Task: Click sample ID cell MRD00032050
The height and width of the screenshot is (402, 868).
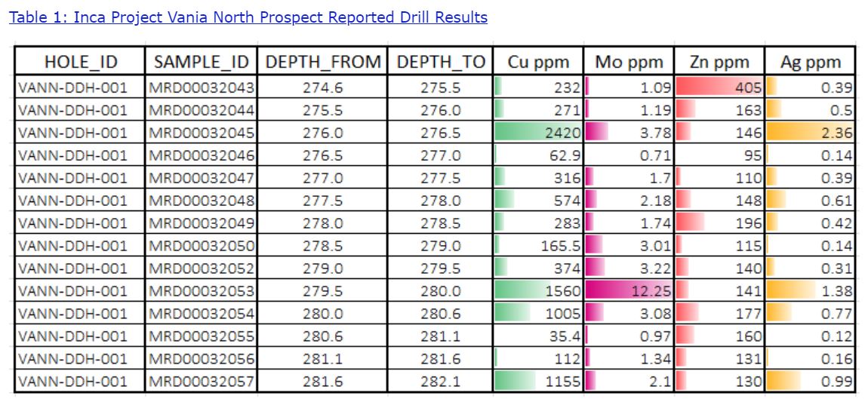Action: 202,246
